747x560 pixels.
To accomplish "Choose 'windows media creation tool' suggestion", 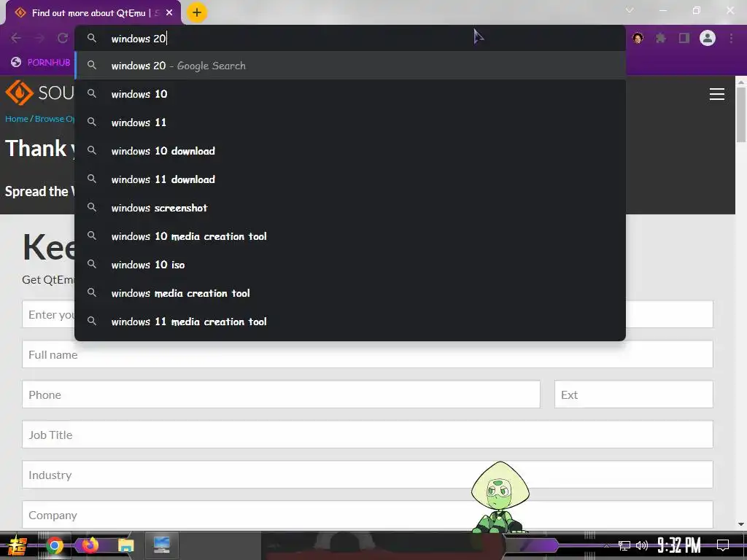I will (350, 293).
